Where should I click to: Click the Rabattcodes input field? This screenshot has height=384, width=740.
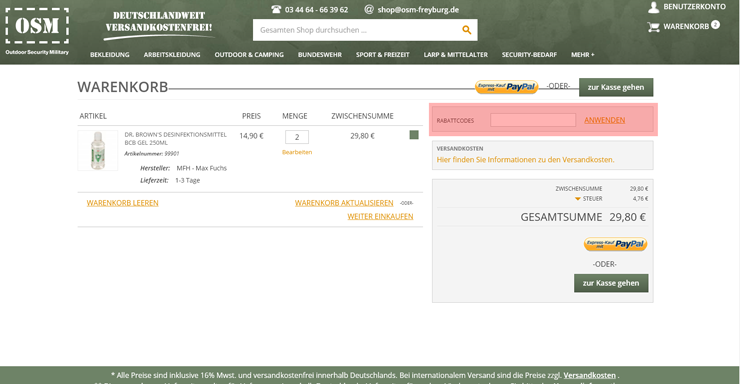click(x=533, y=120)
